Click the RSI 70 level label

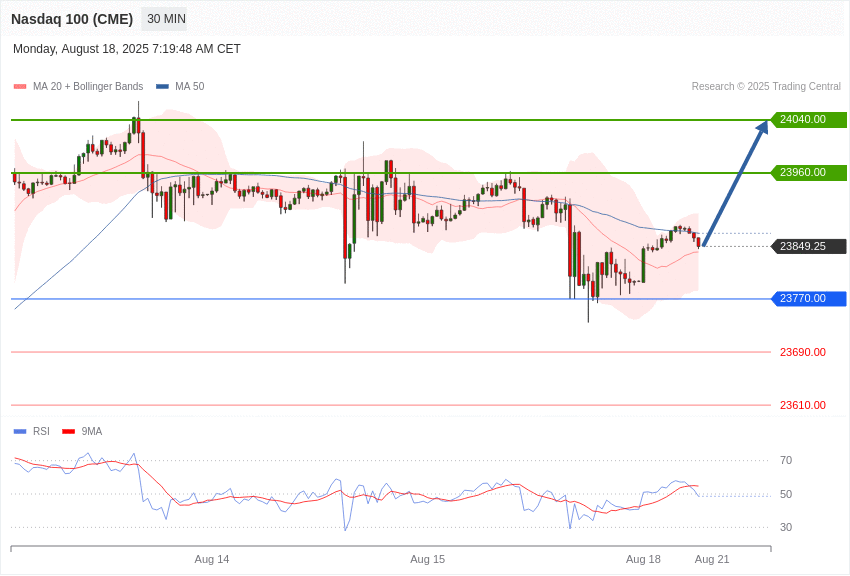[x=786, y=461]
